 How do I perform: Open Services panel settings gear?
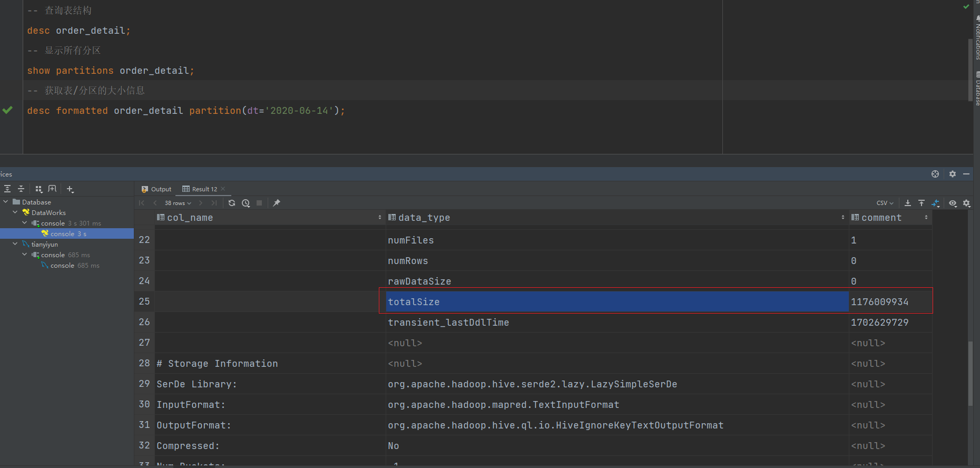click(x=953, y=174)
